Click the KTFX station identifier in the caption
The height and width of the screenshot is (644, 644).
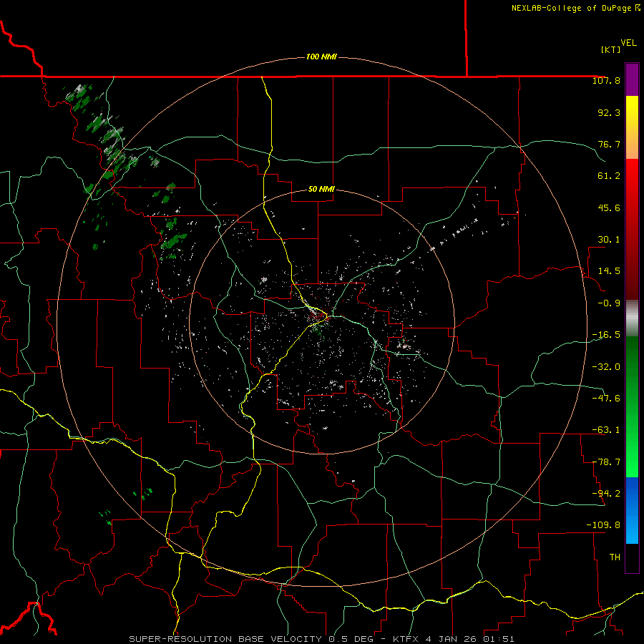click(x=407, y=639)
